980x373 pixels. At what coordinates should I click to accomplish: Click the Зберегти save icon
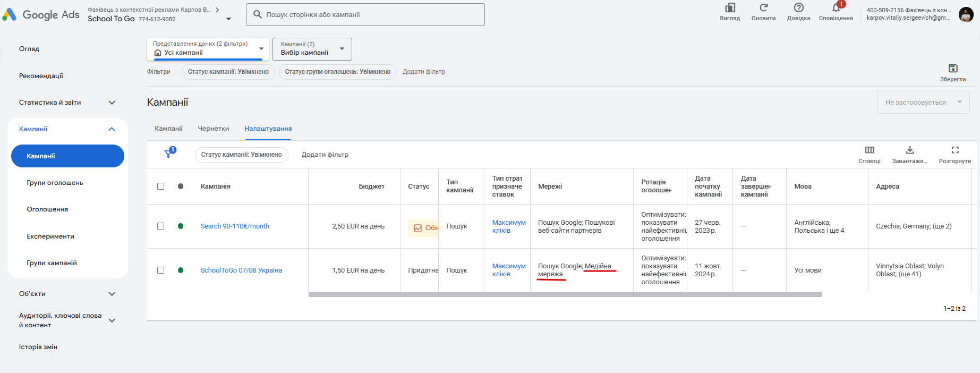pos(953,68)
